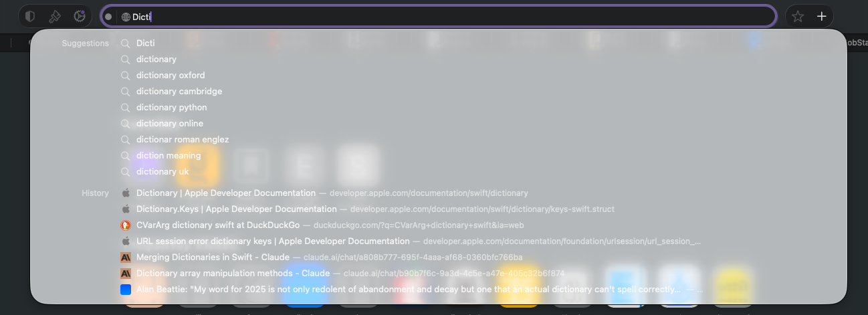Open the gear settings icon with badge
868x315 pixels.
[x=79, y=16]
